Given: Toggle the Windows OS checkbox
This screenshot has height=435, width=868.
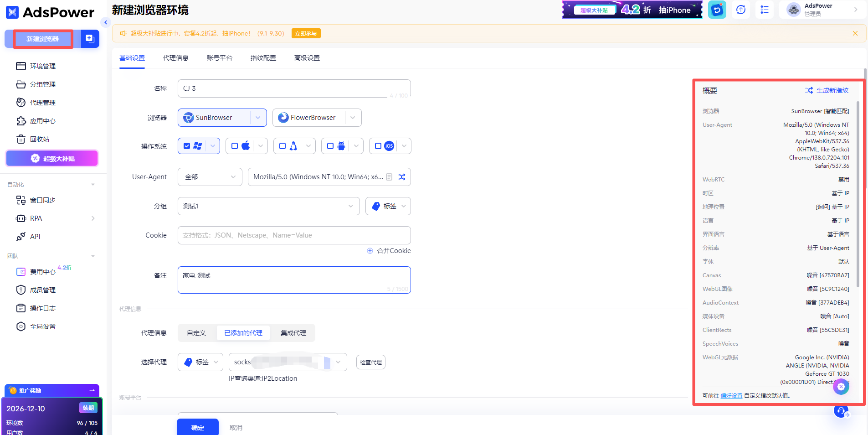Looking at the screenshot, I should (x=187, y=146).
